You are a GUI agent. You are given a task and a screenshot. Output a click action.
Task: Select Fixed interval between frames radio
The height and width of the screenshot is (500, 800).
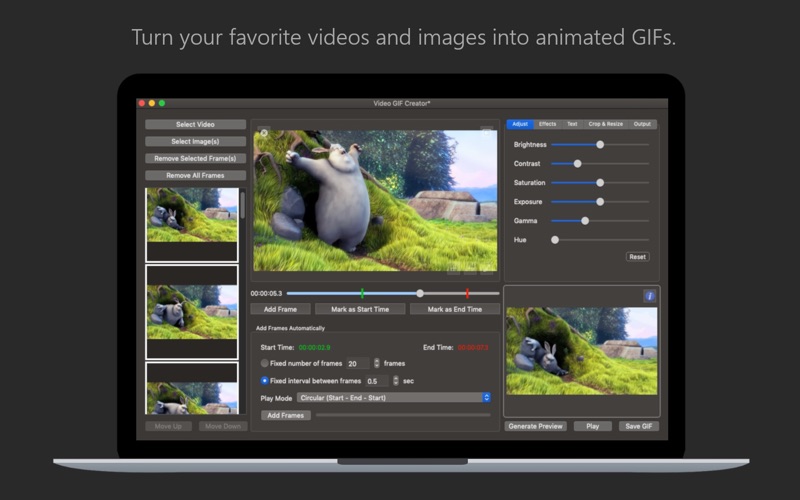[x=264, y=381]
